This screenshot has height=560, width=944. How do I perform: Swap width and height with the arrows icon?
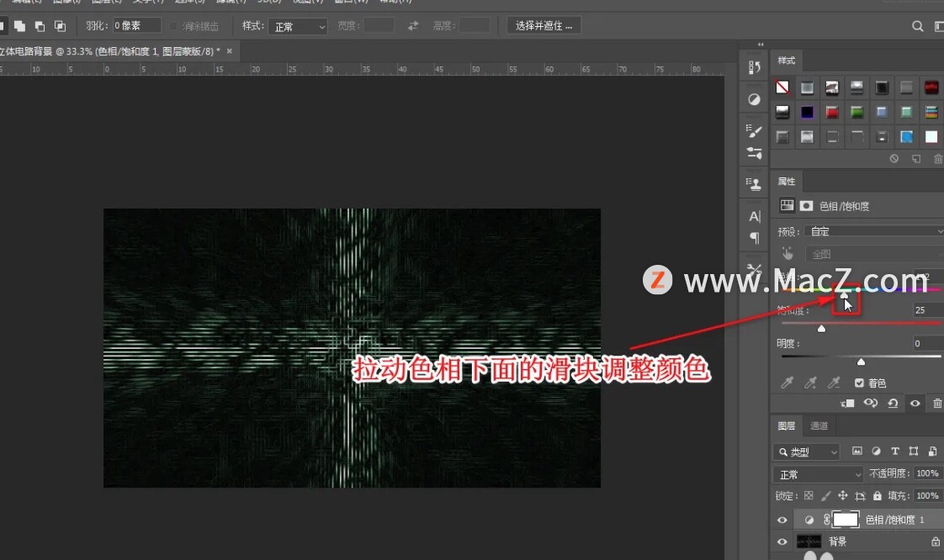click(x=413, y=26)
